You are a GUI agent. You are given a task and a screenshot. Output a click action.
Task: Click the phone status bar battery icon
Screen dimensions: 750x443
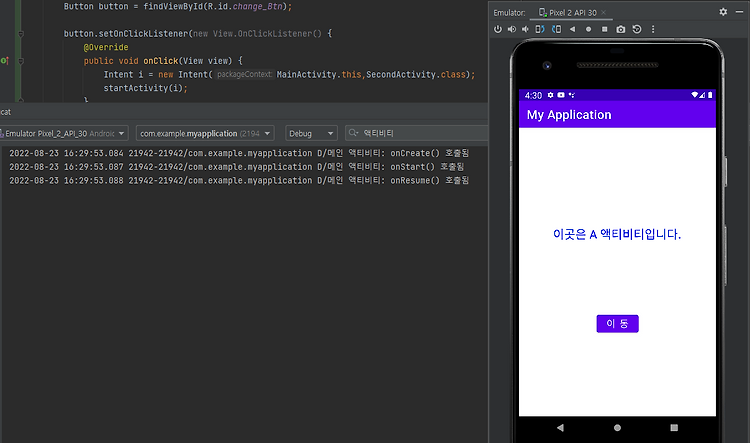point(710,95)
